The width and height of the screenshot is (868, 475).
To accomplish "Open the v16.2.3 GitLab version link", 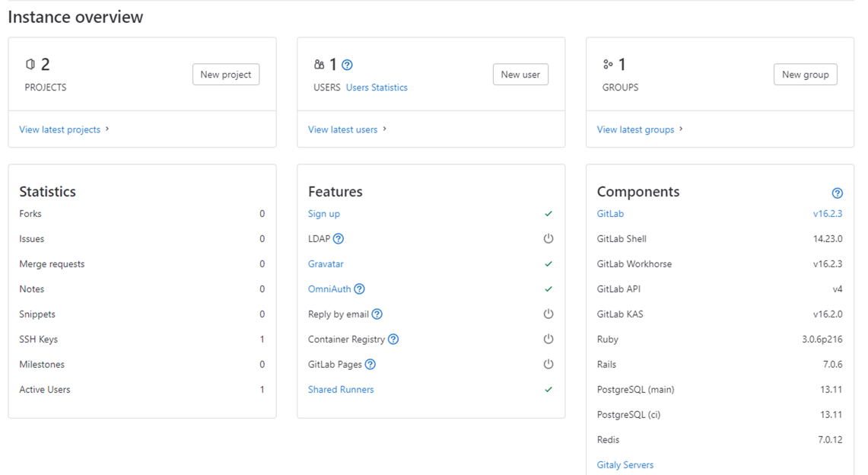I will point(828,214).
